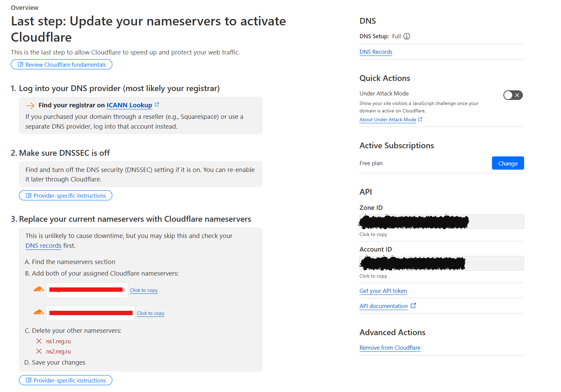This screenshot has width=561, height=392.
Task: Copy the second Cloudflare nameserver
Action: 151,313
